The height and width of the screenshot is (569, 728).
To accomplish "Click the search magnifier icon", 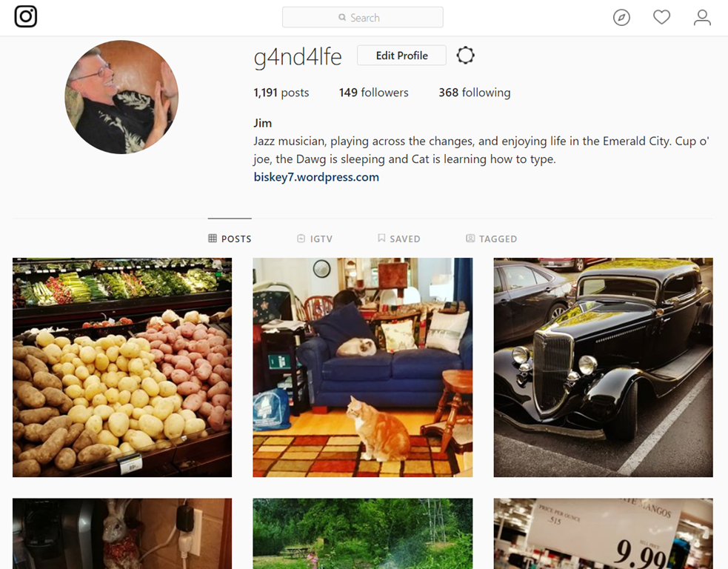I will tap(342, 18).
